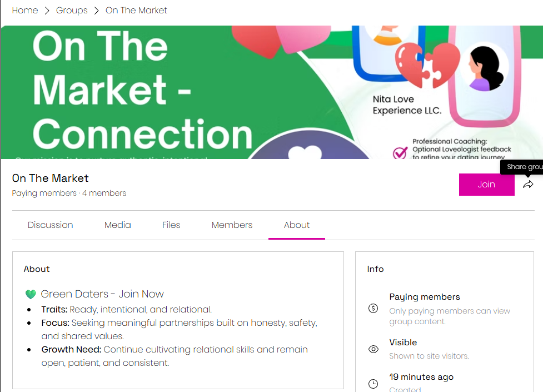Open the Files tab
The height and width of the screenshot is (392, 543).
[171, 225]
